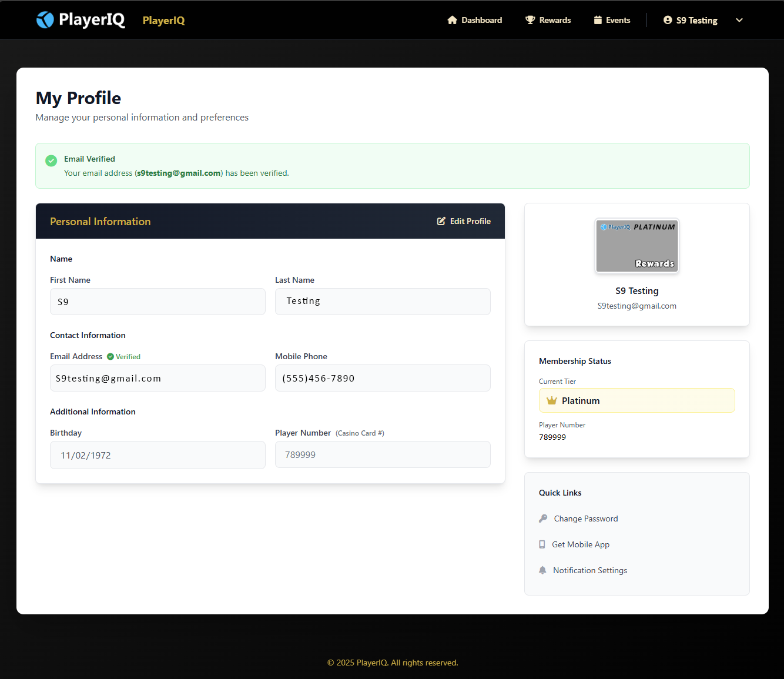Image resolution: width=784 pixels, height=679 pixels.
Task: Open Rewards via the trophy icon
Action: click(530, 19)
